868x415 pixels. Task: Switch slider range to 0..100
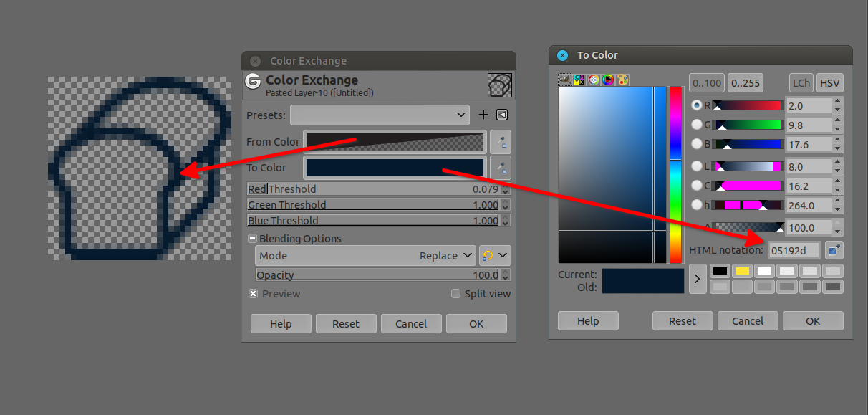[x=707, y=82]
